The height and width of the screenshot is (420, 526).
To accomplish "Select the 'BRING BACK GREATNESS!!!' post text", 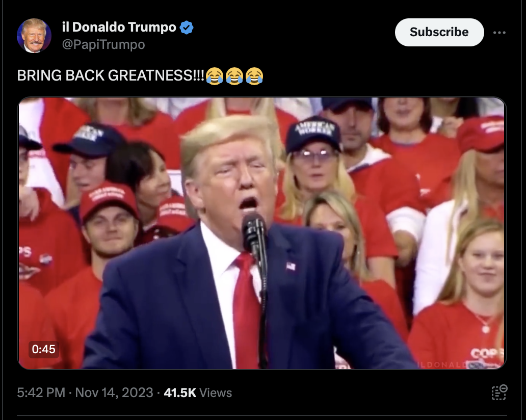I will point(111,75).
